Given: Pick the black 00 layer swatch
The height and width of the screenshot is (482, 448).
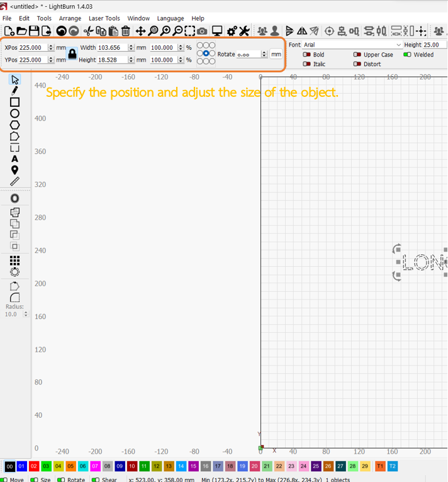Looking at the screenshot, I should 9,466.
